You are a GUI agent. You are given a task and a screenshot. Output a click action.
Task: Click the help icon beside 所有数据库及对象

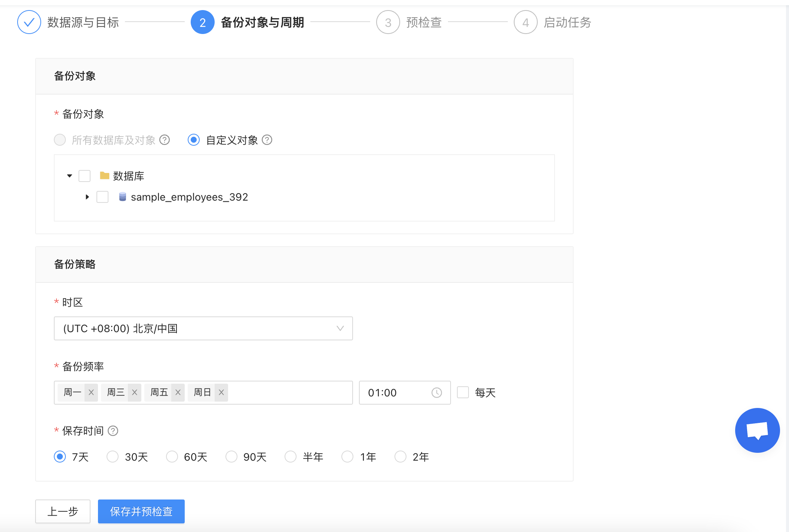click(165, 140)
